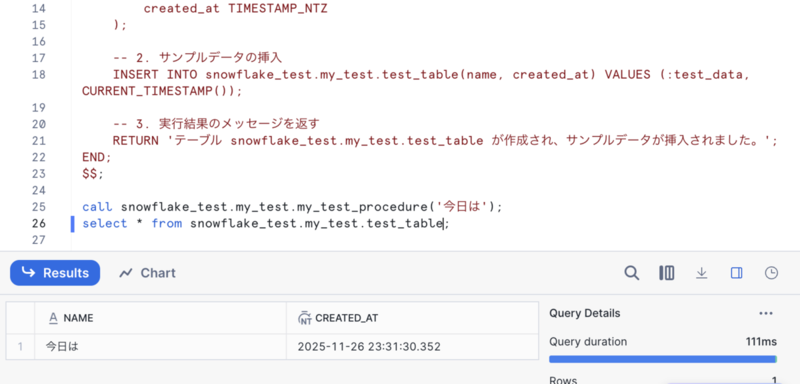The height and width of the screenshot is (384, 800).
Task: Switch to the Results tab
Action: (55, 273)
